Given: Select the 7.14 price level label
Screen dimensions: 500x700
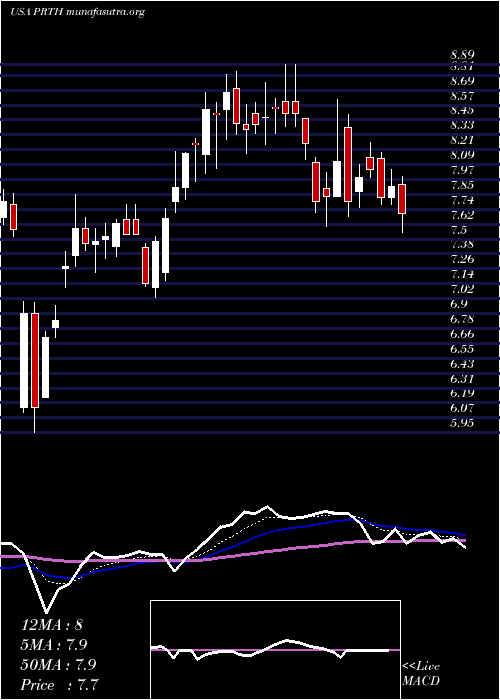Looking at the screenshot, I should point(462,274).
